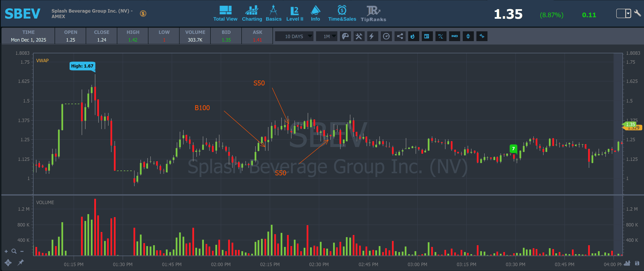Toggle the flame hot indicator button
Viewport: 644px width, 271px height.
[413, 36]
